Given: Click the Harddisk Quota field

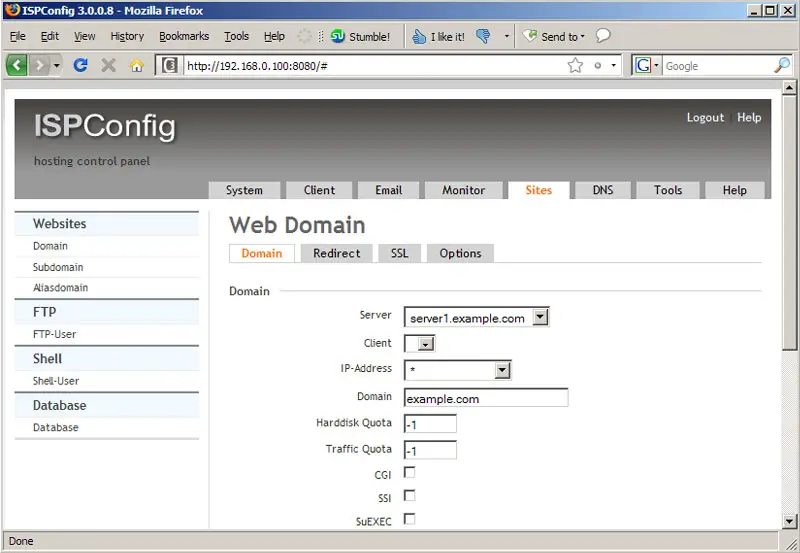Looking at the screenshot, I should click(x=430, y=424).
